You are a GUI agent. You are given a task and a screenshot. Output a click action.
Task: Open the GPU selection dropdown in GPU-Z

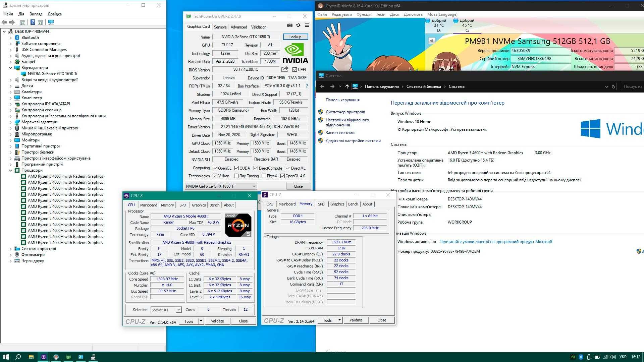tap(221, 186)
